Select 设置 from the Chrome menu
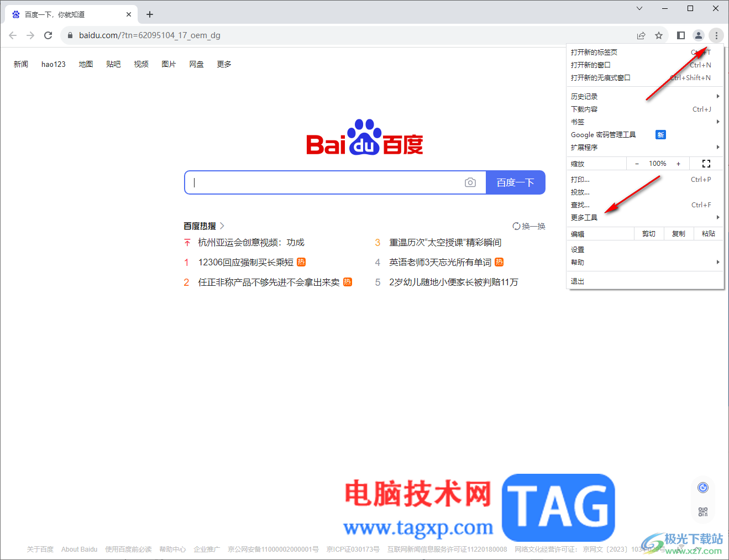 coord(645,249)
